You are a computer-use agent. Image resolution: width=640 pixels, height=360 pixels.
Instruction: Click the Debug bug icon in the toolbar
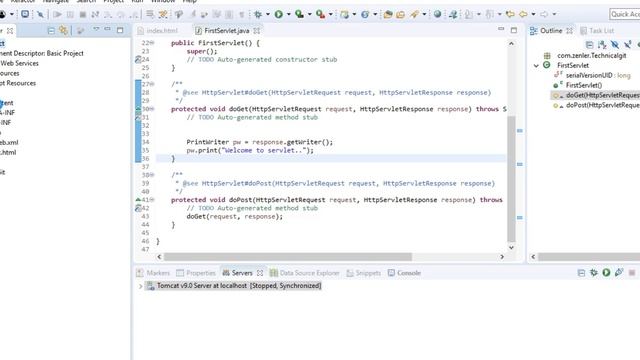click(258, 15)
